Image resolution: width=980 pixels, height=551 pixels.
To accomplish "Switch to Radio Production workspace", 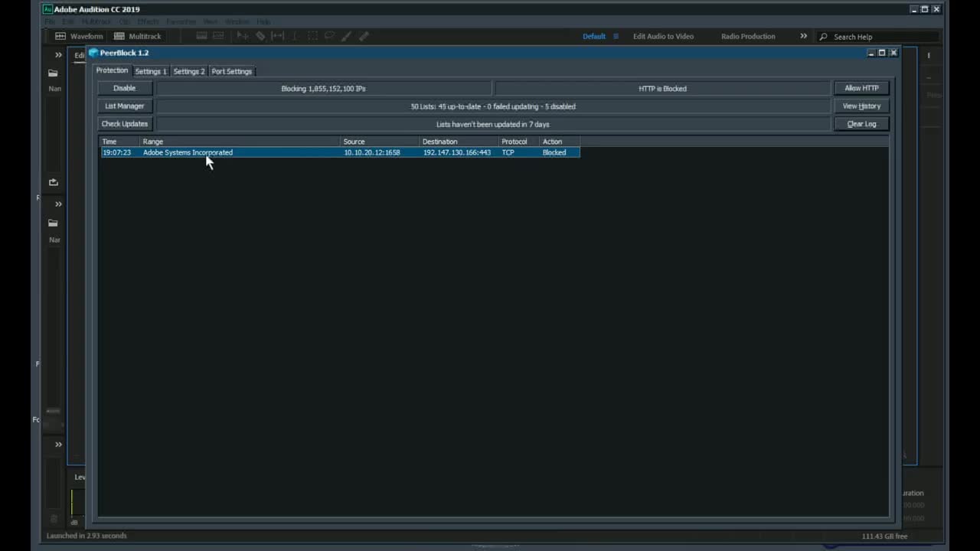I will (748, 36).
